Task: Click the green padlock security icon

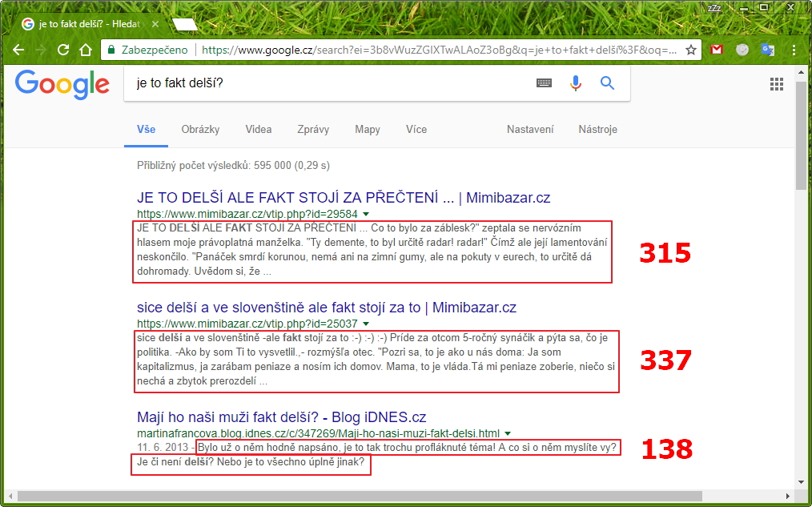Action: [111, 50]
